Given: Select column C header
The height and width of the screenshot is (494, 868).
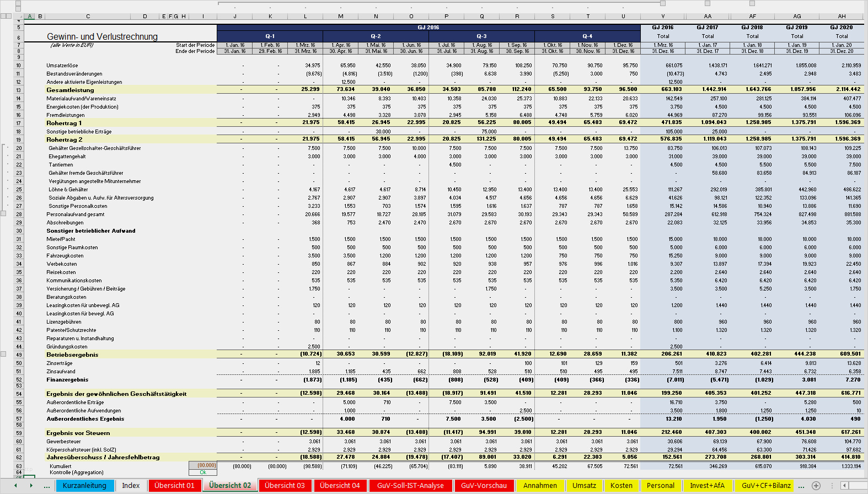Looking at the screenshot, I should pos(88,16).
